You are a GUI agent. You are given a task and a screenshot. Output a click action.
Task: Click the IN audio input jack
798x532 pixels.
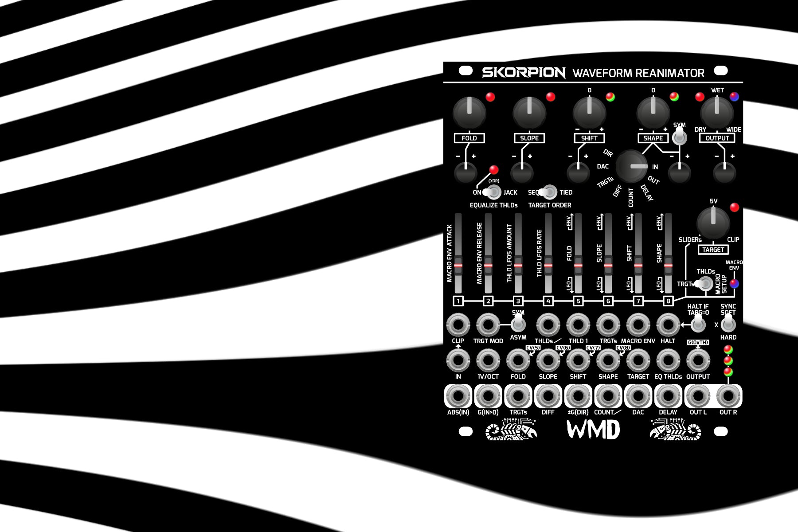coord(458,361)
